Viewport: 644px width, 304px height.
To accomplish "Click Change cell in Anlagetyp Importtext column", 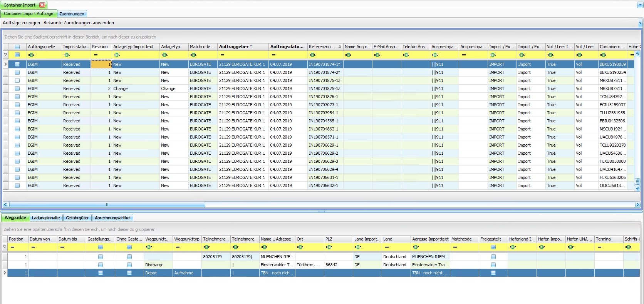I will point(136,89).
